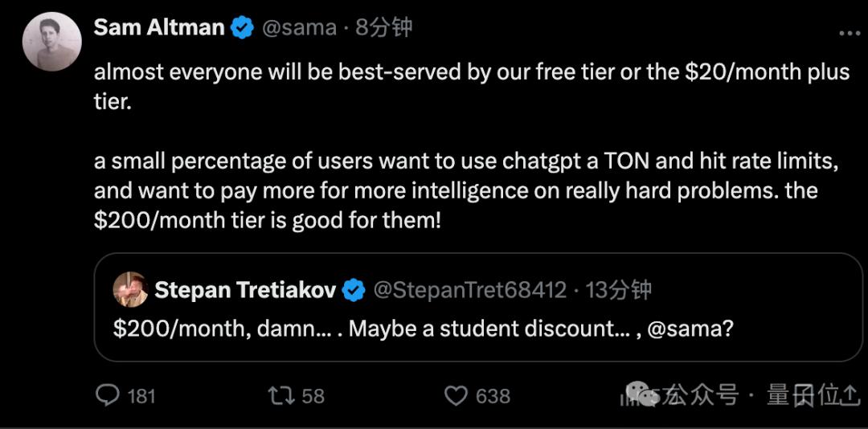Open the three-dot more options menu
This screenshot has width=868, height=429.
coord(849,32)
